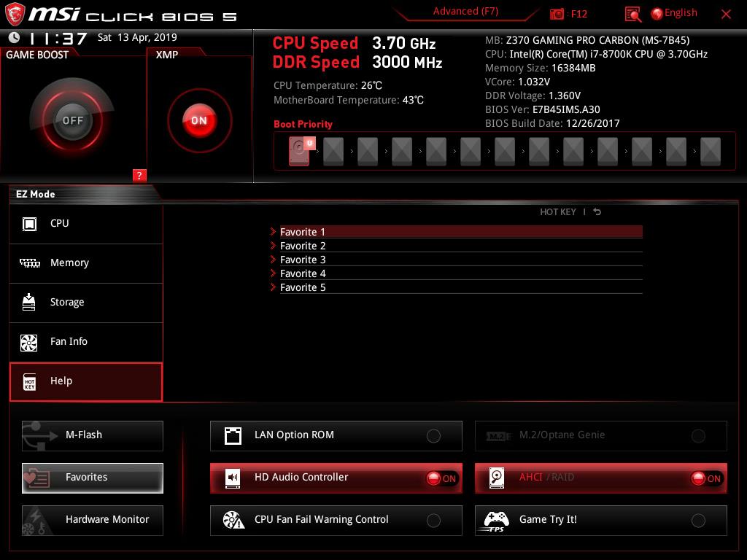Expand Favorite 1 entry

click(303, 232)
